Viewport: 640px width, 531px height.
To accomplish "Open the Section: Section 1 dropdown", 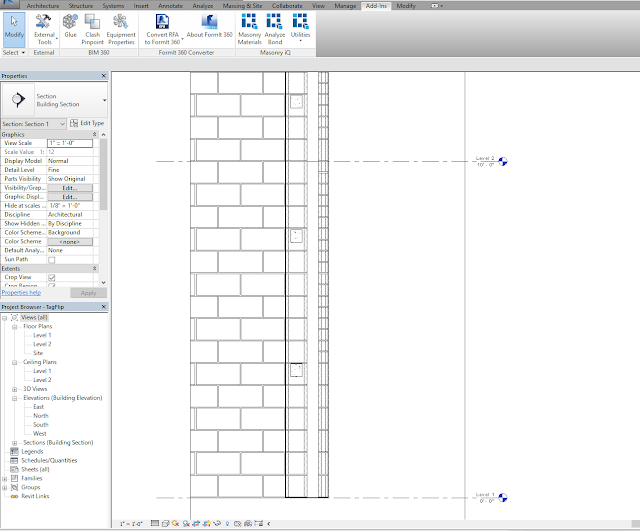I will [33, 124].
